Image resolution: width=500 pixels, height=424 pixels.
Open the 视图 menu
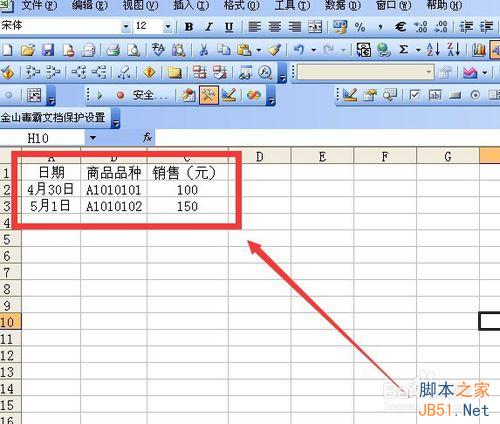(140, 6)
